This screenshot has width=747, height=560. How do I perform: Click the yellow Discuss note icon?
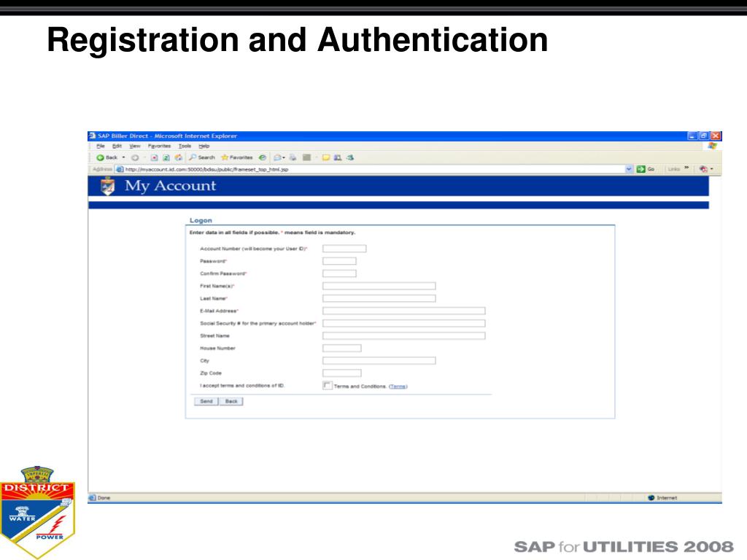coord(326,157)
